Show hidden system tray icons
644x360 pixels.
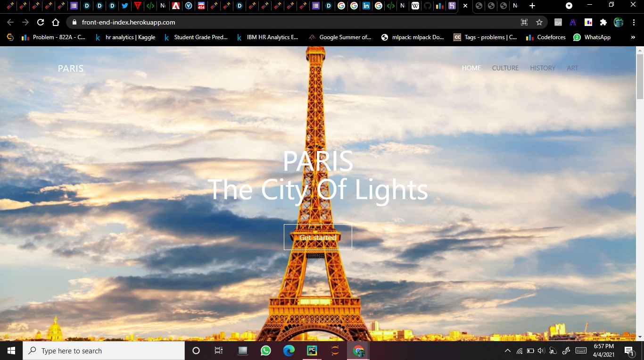point(507,351)
